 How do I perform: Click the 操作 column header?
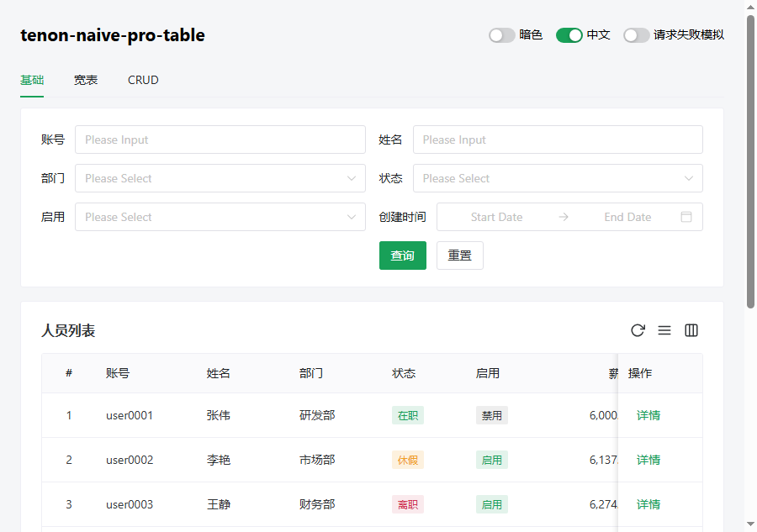point(640,373)
